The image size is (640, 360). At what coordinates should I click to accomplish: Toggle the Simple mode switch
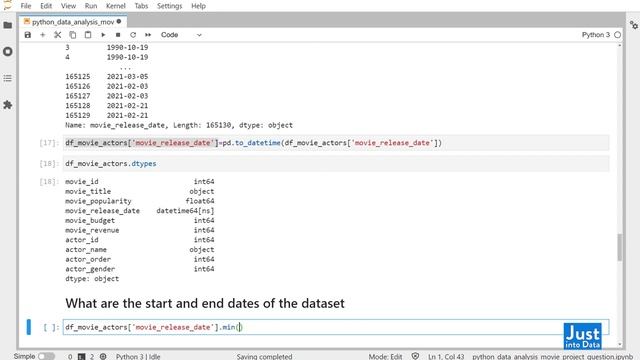(46, 356)
